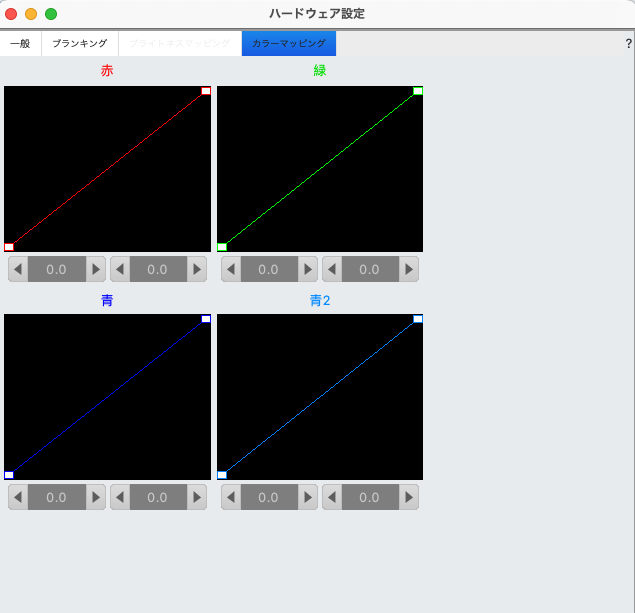Select the カラーマッピング tab

coord(289,44)
